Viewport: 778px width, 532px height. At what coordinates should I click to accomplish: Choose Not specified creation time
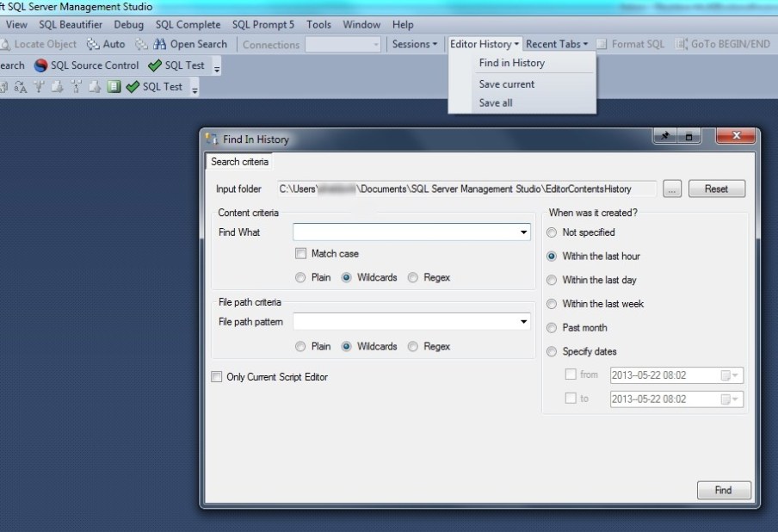point(552,232)
